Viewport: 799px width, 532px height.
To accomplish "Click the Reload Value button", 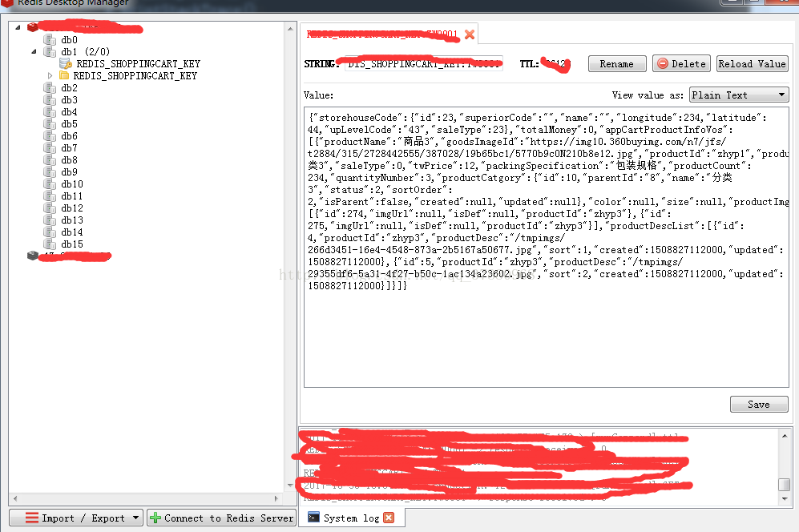I will coord(753,64).
